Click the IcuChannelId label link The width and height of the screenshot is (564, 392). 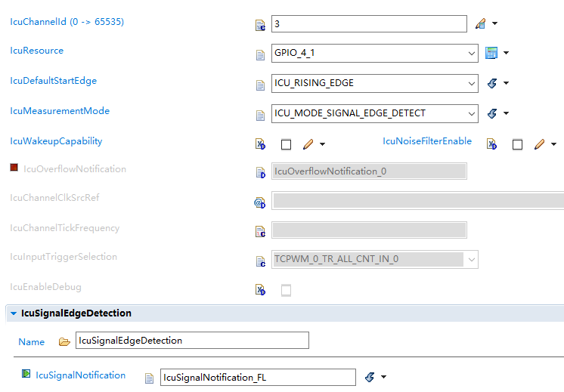(x=67, y=22)
